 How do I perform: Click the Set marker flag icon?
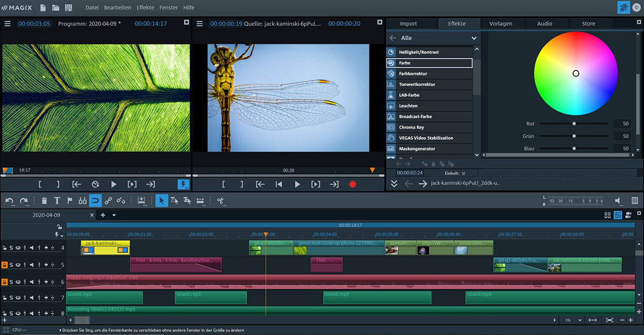pyautogui.click(x=70, y=201)
